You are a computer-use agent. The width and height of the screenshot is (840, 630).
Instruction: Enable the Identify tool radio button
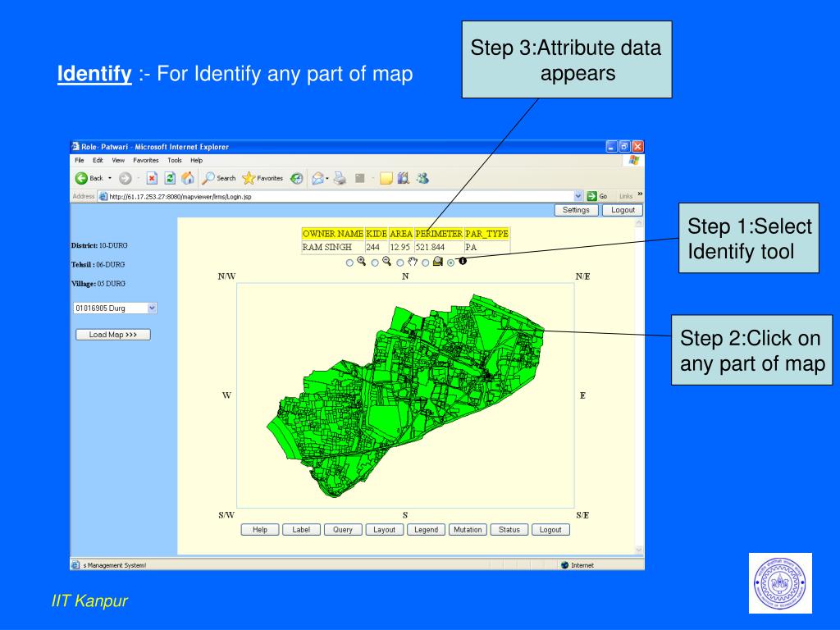click(x=451, y=262)
